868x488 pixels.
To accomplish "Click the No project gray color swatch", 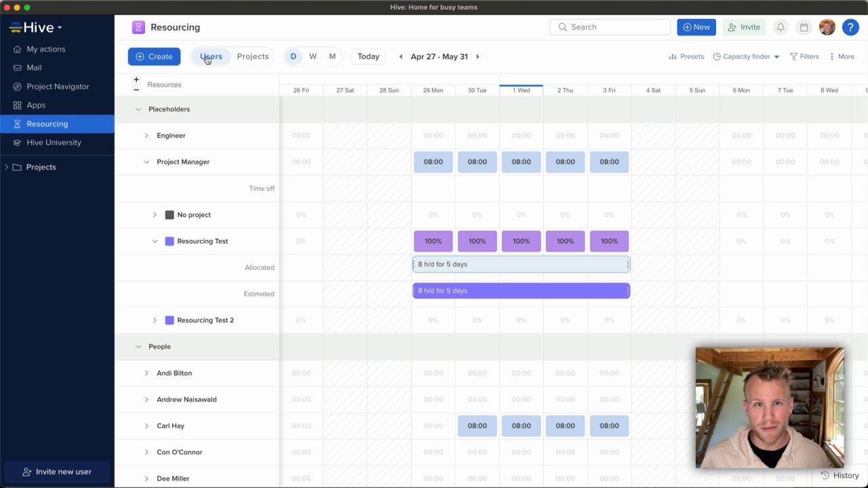I will tap(170, 215).
